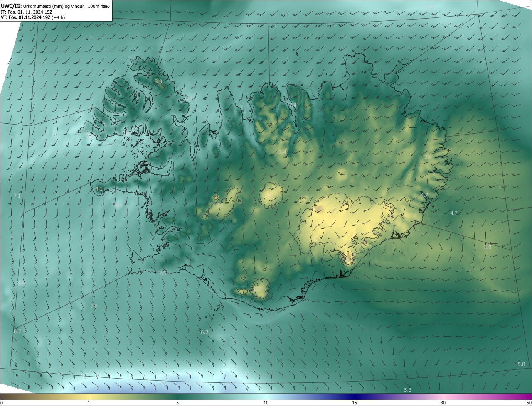Click the 0 tick label on the color scale

click(x=2, y=403)
